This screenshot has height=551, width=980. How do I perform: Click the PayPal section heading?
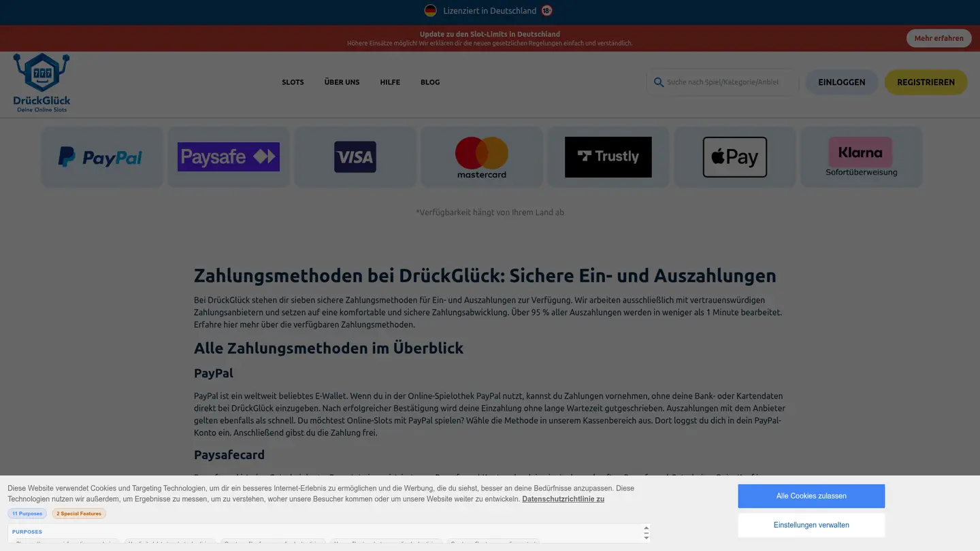214,373
